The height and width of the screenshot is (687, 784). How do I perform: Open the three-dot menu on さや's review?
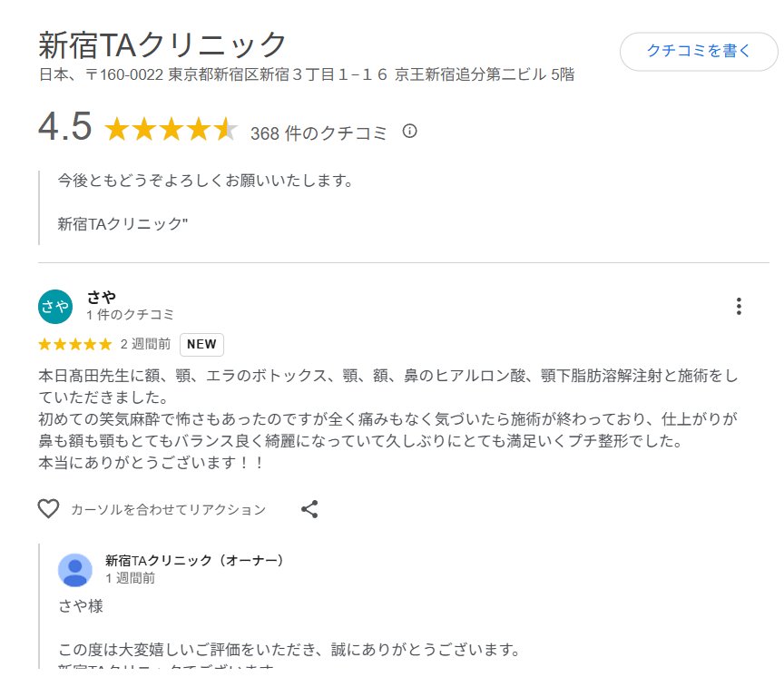coord(739,307)
